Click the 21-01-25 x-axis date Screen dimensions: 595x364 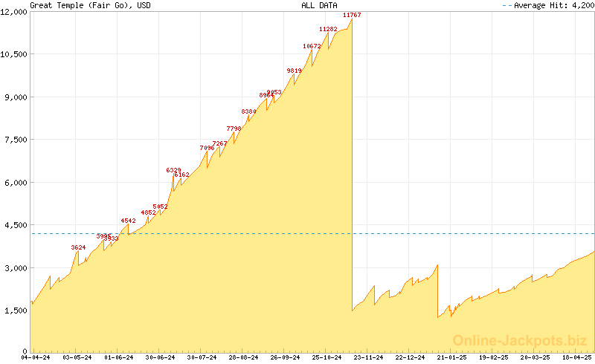pos(451,358)
